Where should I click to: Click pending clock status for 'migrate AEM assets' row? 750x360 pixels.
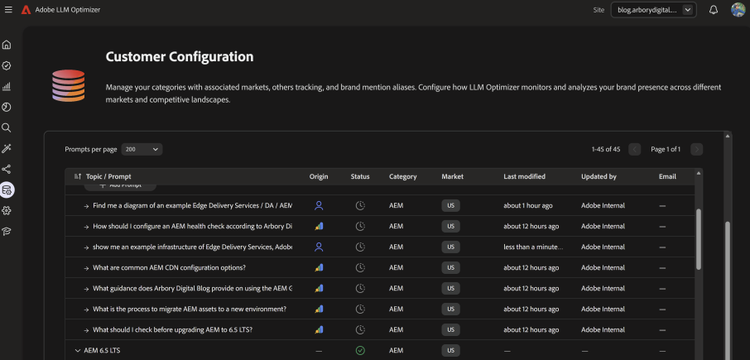coord(360,309)
